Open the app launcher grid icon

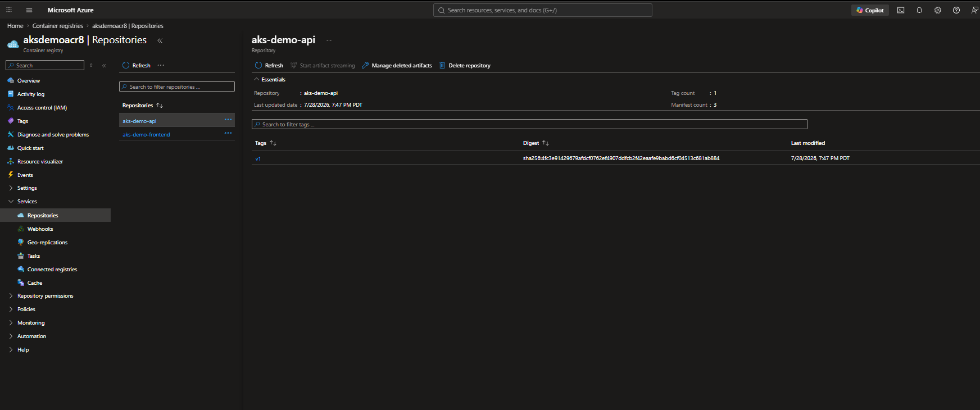(9, 10)
